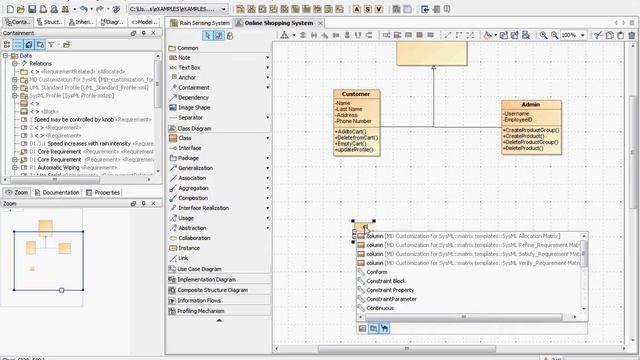Screen dimensions: 640x360
Task: Click the diagram horizontal scrollbar thumb
Action: (407, 349)
